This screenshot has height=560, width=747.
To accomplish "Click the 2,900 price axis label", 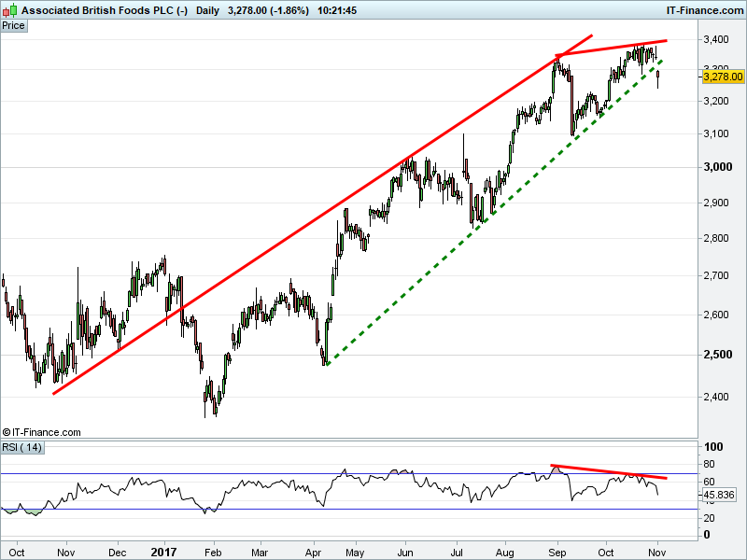I will (716, 203).
